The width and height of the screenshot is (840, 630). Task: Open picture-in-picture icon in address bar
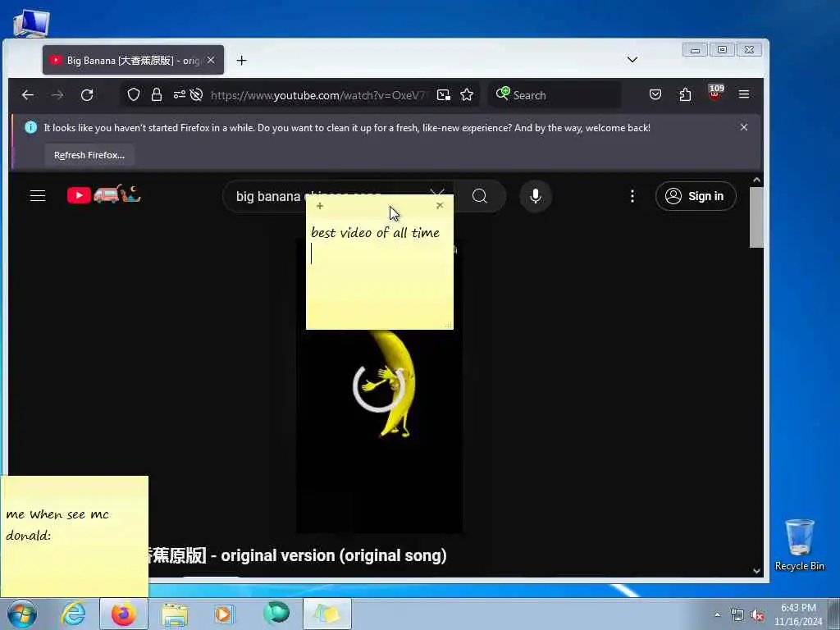coord(444,95)
